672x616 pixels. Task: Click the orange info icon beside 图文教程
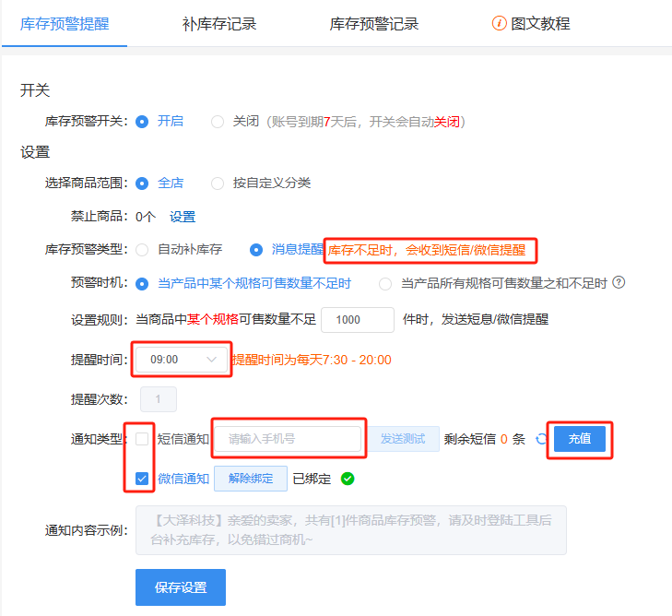(x=500, y=23)
